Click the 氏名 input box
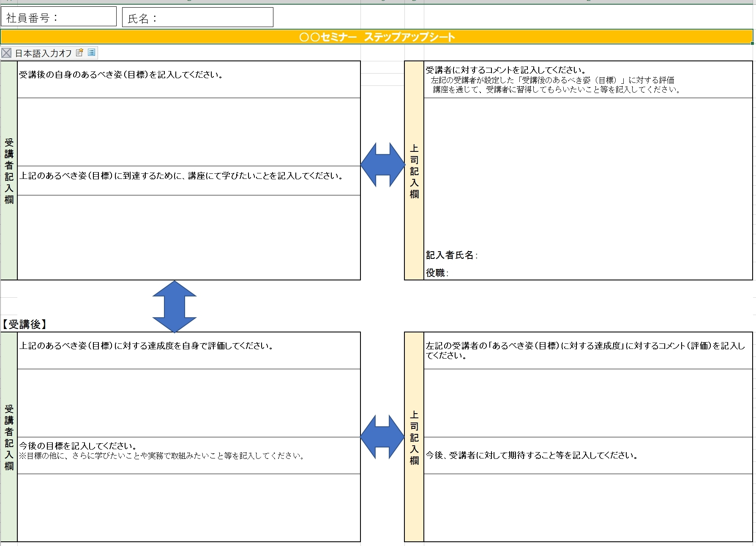 (198, 17)
